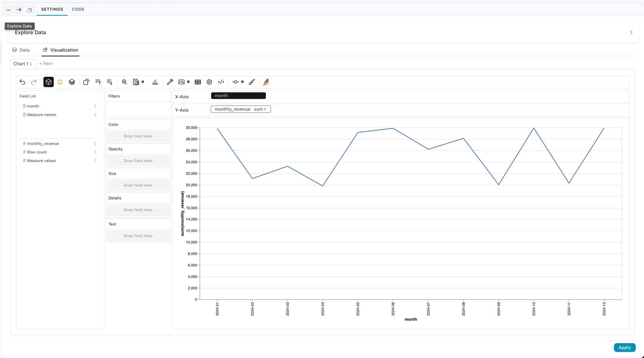Click the forward arrow icon at top
The height and width of the screenshot is (358, 644).
pyautogui.click(x=19, y=10)
